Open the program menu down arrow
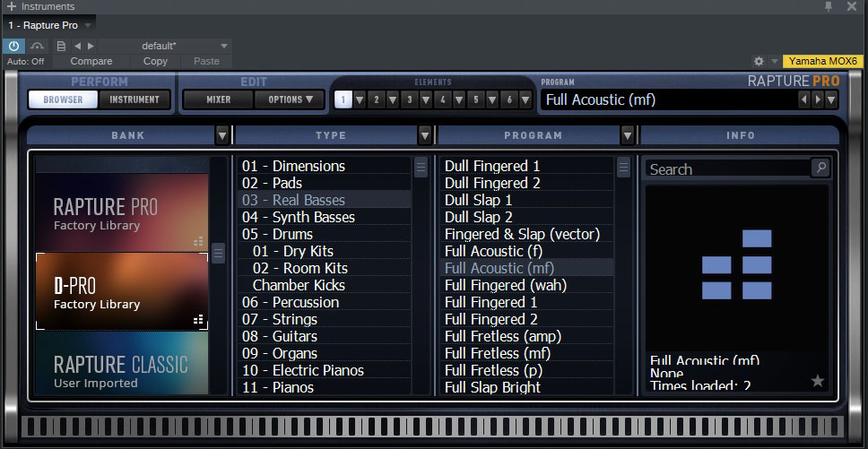 (x=831, y=100)
